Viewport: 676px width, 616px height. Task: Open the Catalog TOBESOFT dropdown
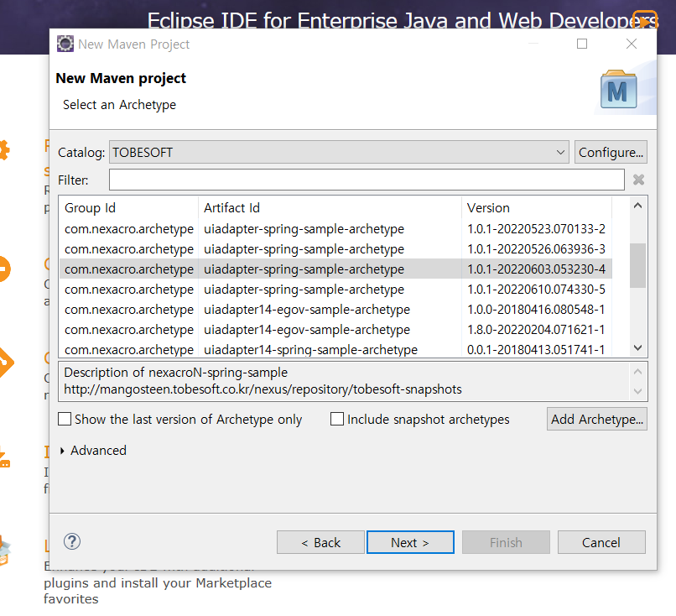pos(339,152)
